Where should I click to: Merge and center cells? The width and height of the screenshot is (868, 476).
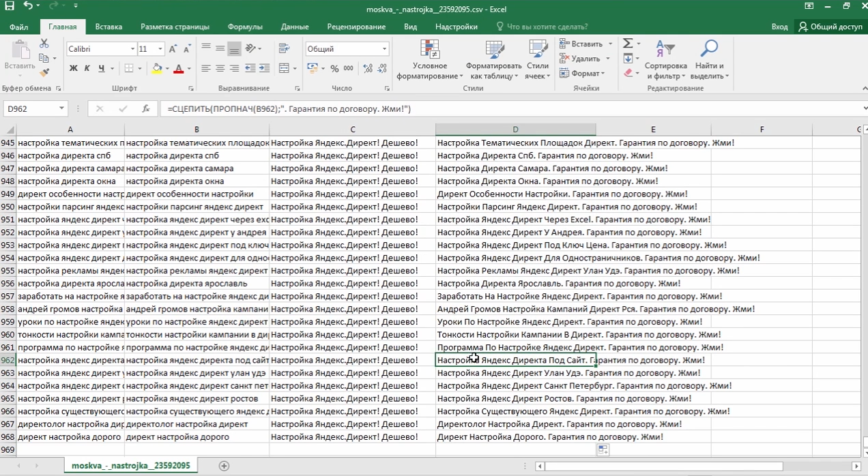(285, 68)
